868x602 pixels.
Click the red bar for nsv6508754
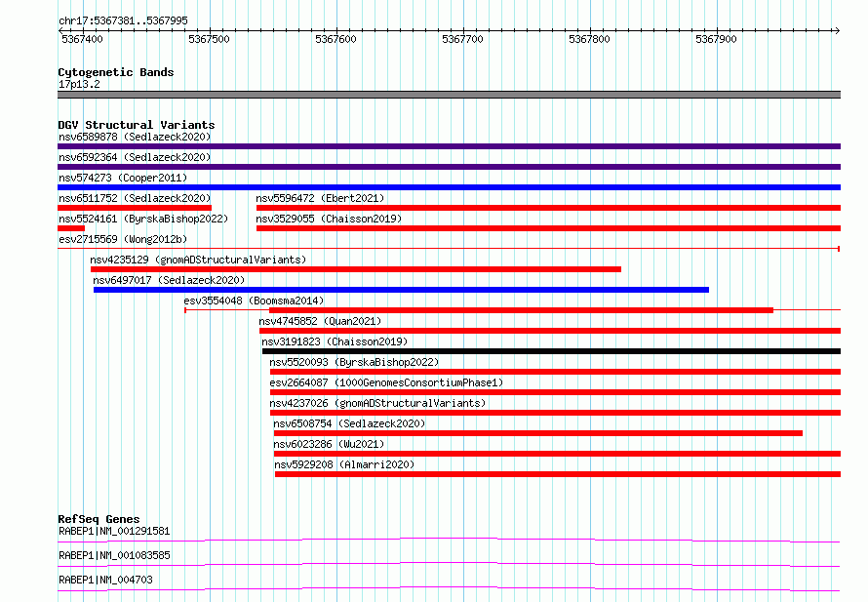click(538, 433)
